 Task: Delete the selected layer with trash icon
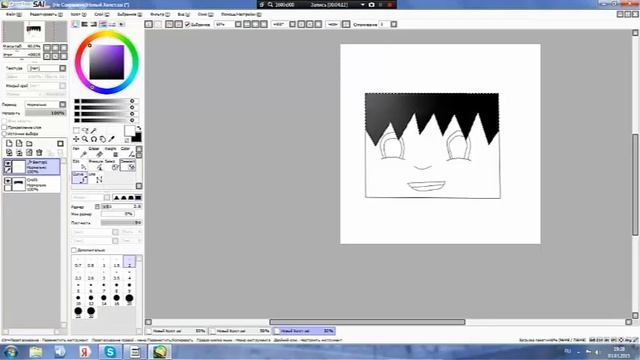[39, 153]
